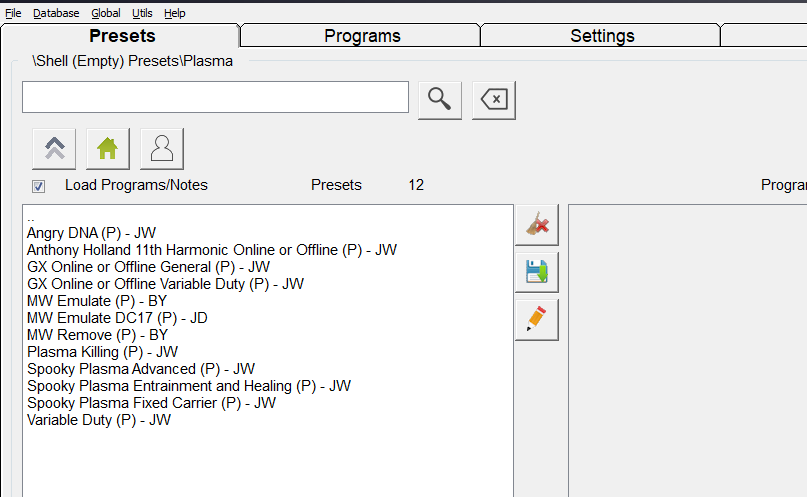
Task: Open the Global menu
Action: point(105,13)
